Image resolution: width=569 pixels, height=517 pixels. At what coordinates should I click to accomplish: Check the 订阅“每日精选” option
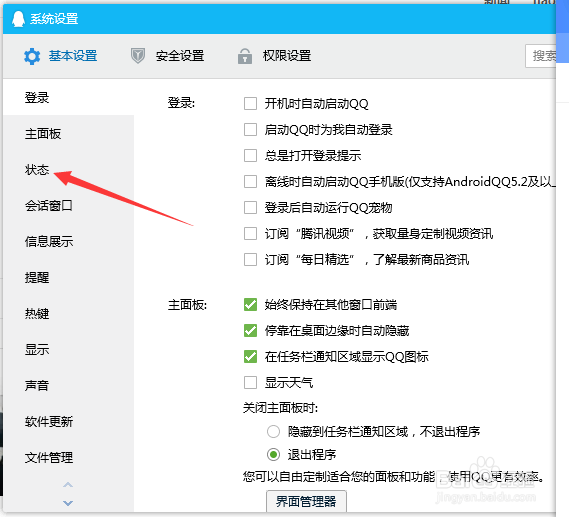(x=250, y=260)
